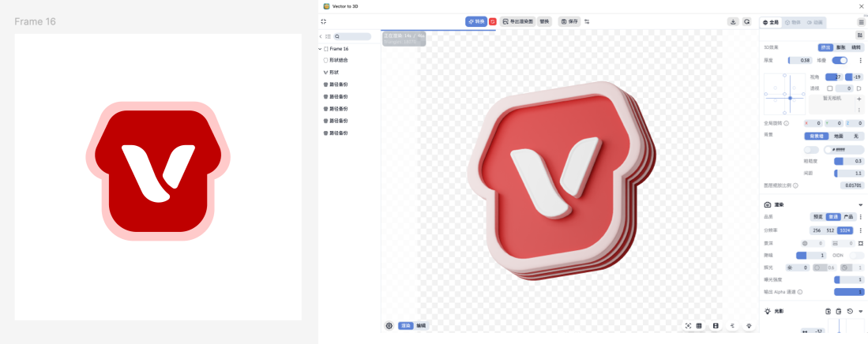This screenshot has width=868, height=344.
Task: Switch to the 动画 animation tab
Action: coord(814,22)
